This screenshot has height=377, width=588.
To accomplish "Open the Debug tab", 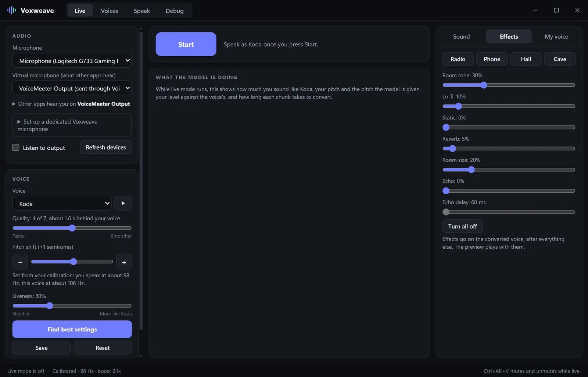I will click(175, 11).
